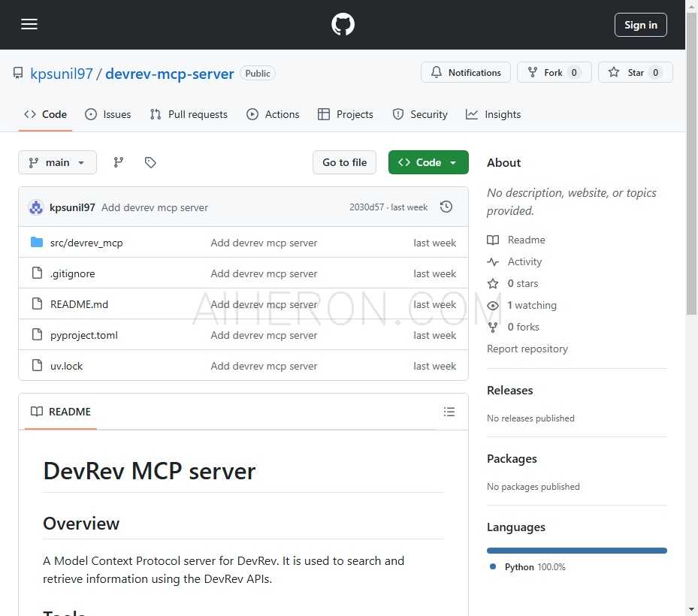The width and height of the screenshot is (698, 616).
Task: Expand the main branch selector
Action: [57, 162]
